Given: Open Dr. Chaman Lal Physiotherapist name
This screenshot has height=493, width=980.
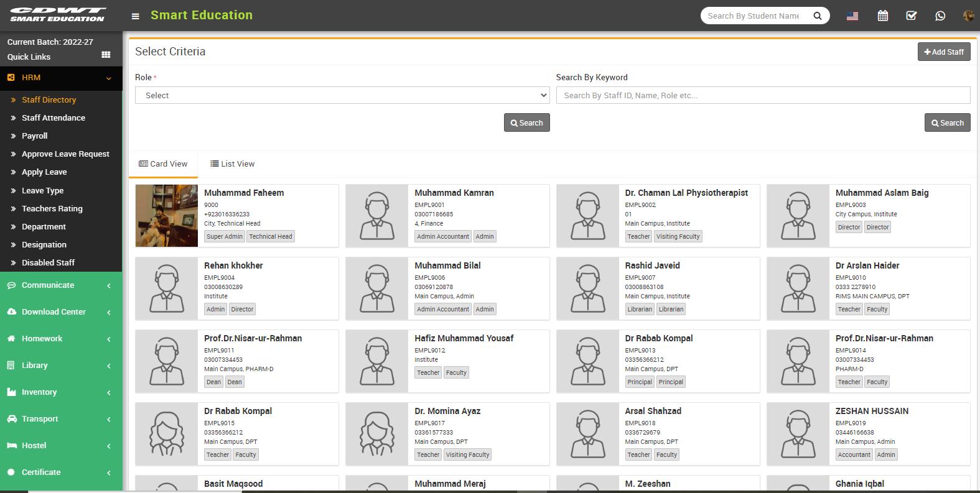Looking at the screenshot, I should pyautogui.click(x=686, y=193).
